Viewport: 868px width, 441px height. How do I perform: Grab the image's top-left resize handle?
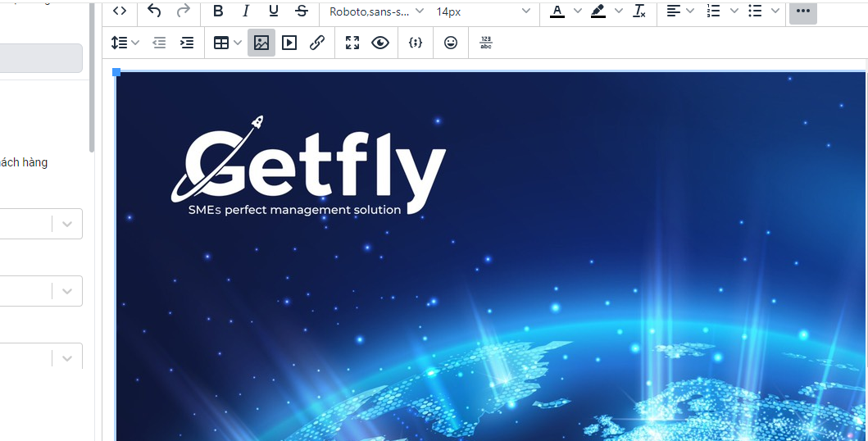tap(116, 72)
